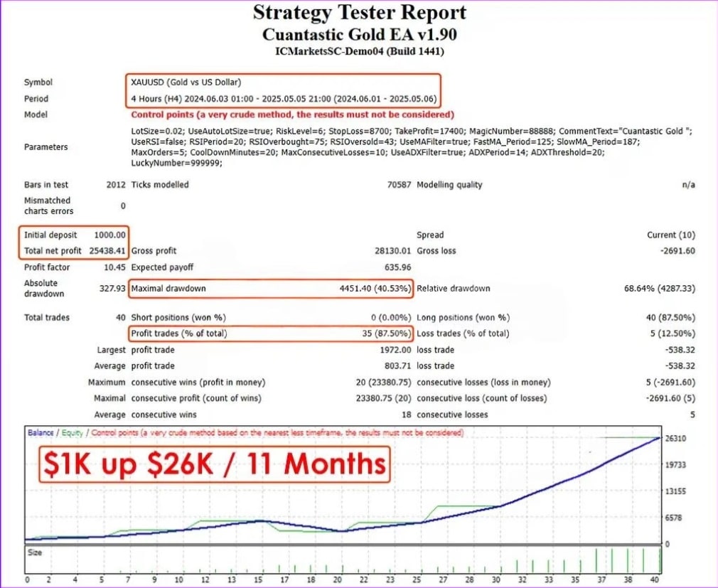Image resolution: width=718 pixels, height=588 pixels.
Task: Click the "Balance" chart legend label
Action: pos(41,433)
